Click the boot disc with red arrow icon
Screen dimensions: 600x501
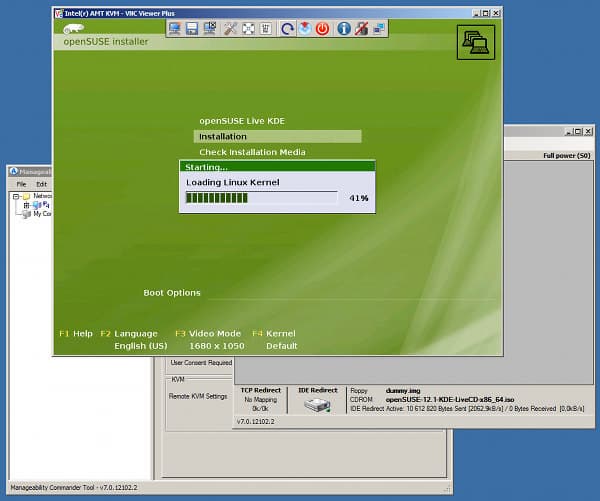click(x=305, y=29)
